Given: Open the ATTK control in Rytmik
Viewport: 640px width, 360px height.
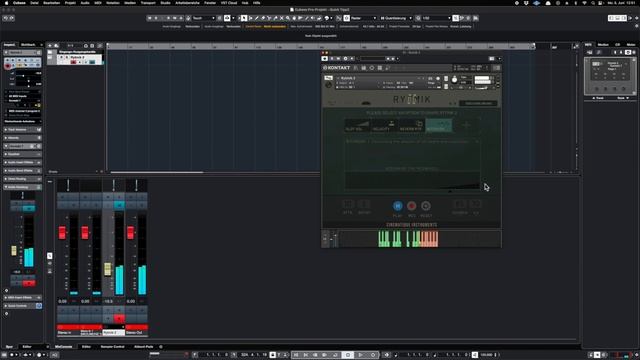Looking at the screenshot, I should click(x=348, y=207).
